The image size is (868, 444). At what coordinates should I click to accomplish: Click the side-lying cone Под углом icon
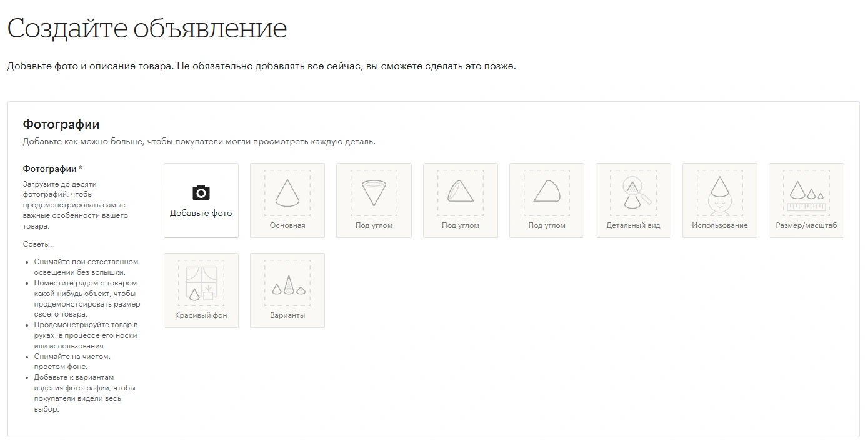(546, 192)
